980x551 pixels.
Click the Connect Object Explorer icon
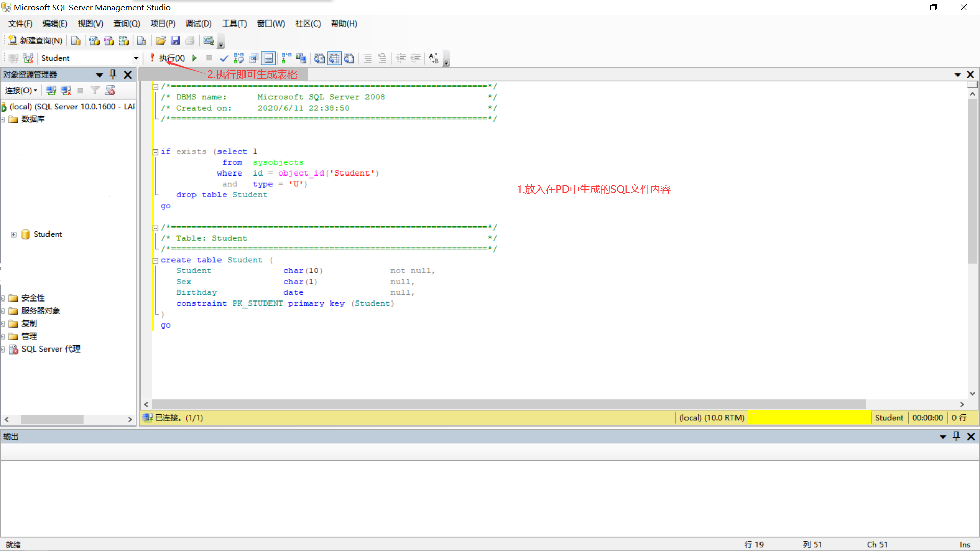[x=51, y=90]
